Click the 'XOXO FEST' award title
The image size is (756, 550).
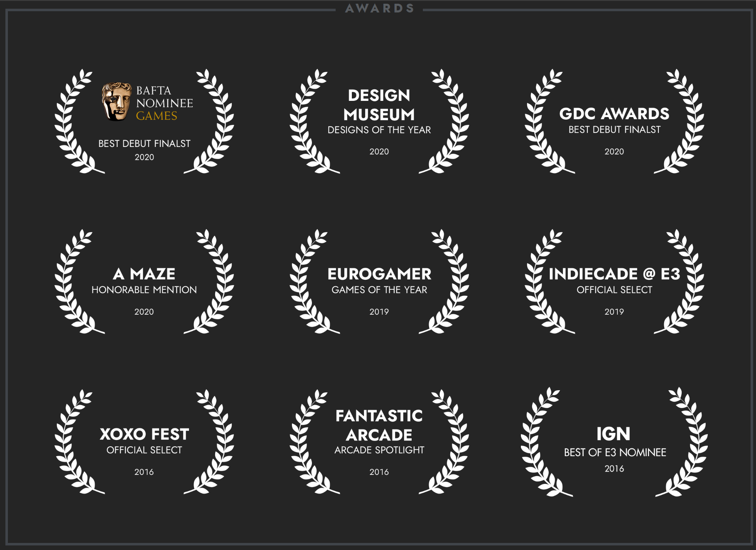tap(144, 434)
